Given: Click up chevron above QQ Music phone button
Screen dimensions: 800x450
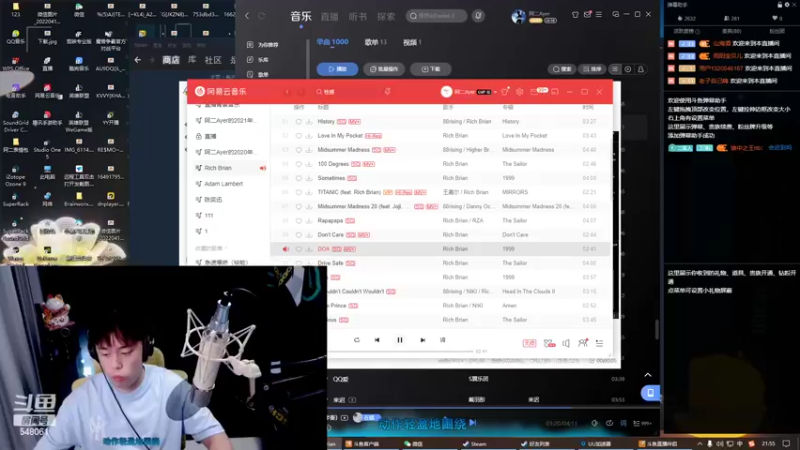Looking at the screenshot, I should [x=648, y=375].
